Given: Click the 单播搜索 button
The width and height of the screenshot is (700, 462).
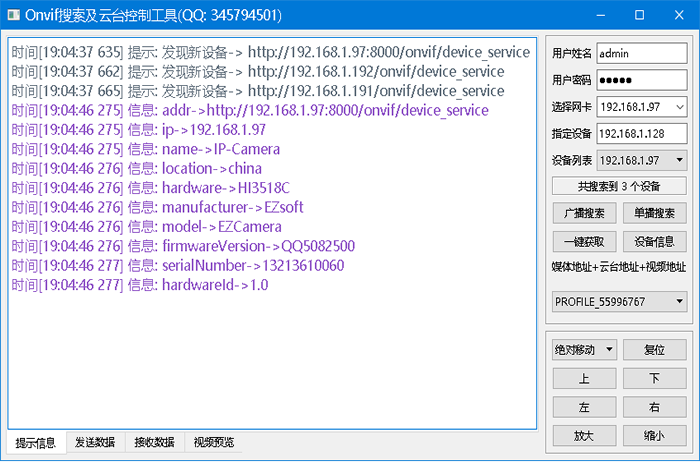Looking at the screenshot, I should [655, 213].
